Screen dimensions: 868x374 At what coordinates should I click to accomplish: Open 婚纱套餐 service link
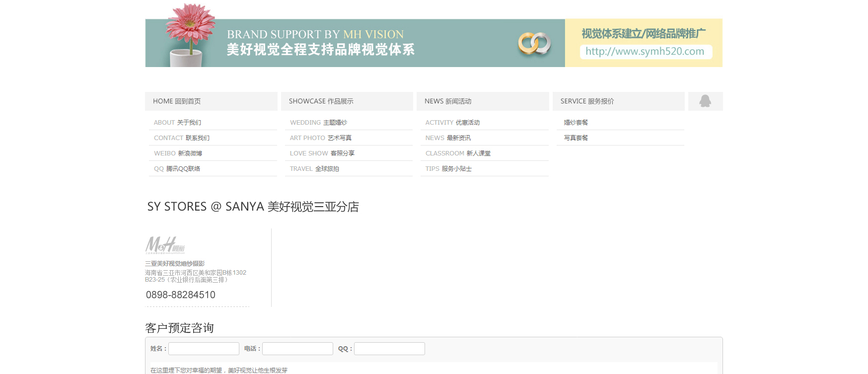(576, 123)
